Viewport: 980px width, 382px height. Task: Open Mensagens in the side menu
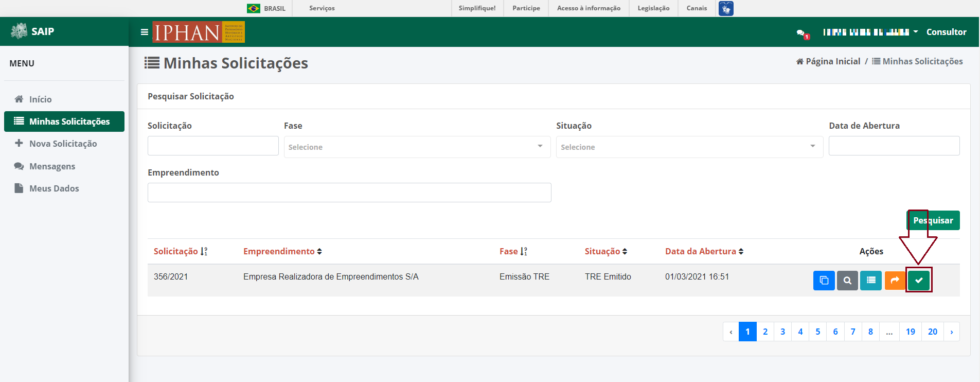[x=64, y=166]
